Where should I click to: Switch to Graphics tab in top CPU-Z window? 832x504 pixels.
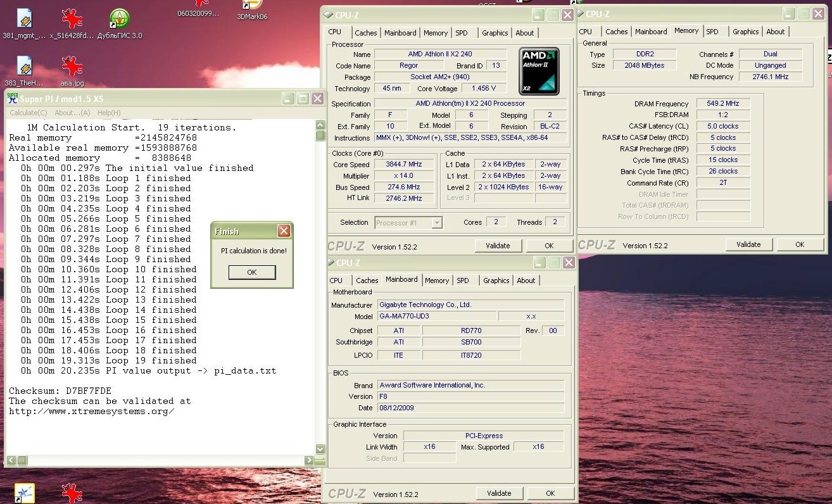click(x=495, y=33)
